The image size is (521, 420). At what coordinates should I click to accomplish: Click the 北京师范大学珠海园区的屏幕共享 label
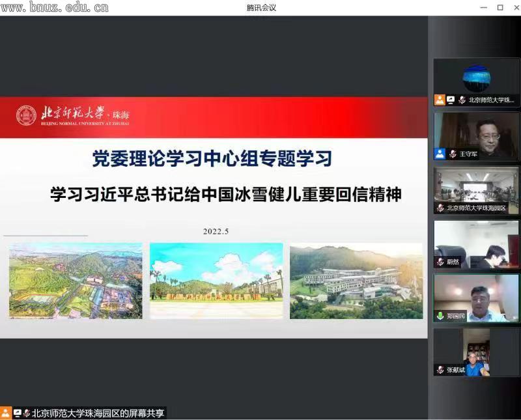click(x=99, y=413)
